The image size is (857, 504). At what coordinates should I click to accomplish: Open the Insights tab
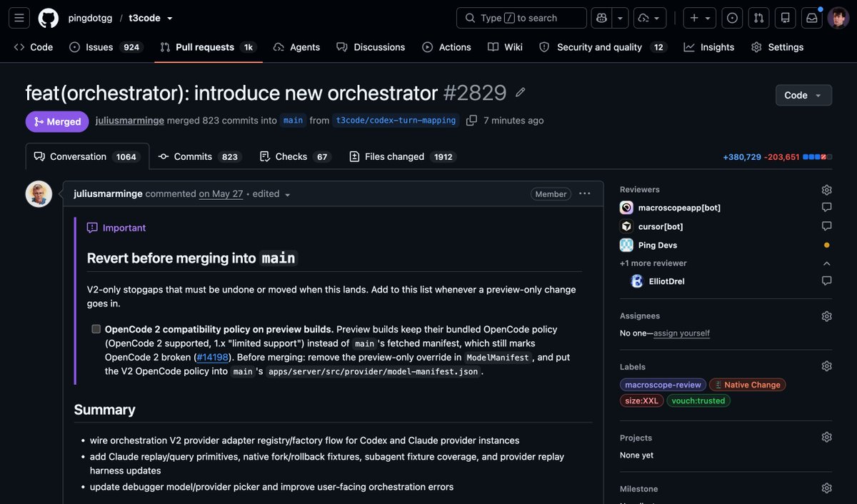(x=709, y=47)
